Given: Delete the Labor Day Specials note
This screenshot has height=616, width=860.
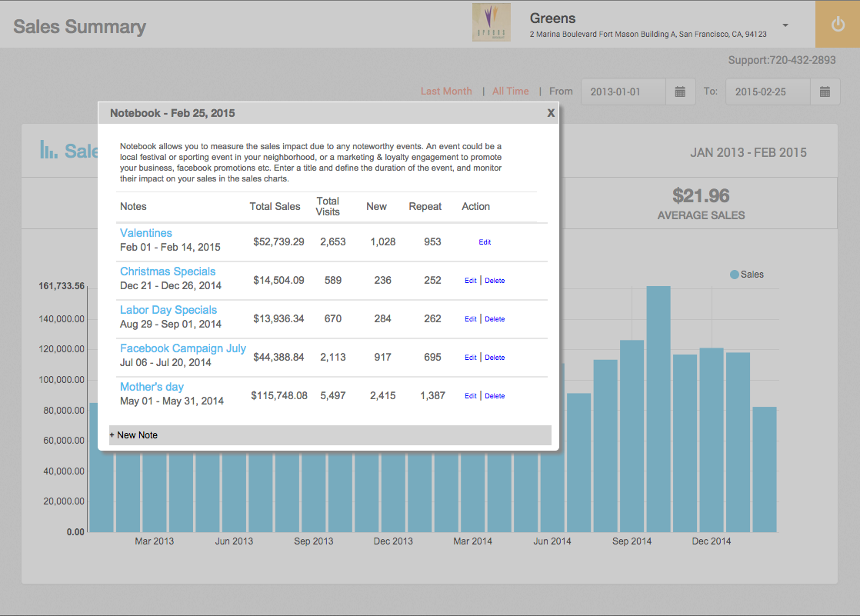Looking at the screenshot, I should (495, 318).
